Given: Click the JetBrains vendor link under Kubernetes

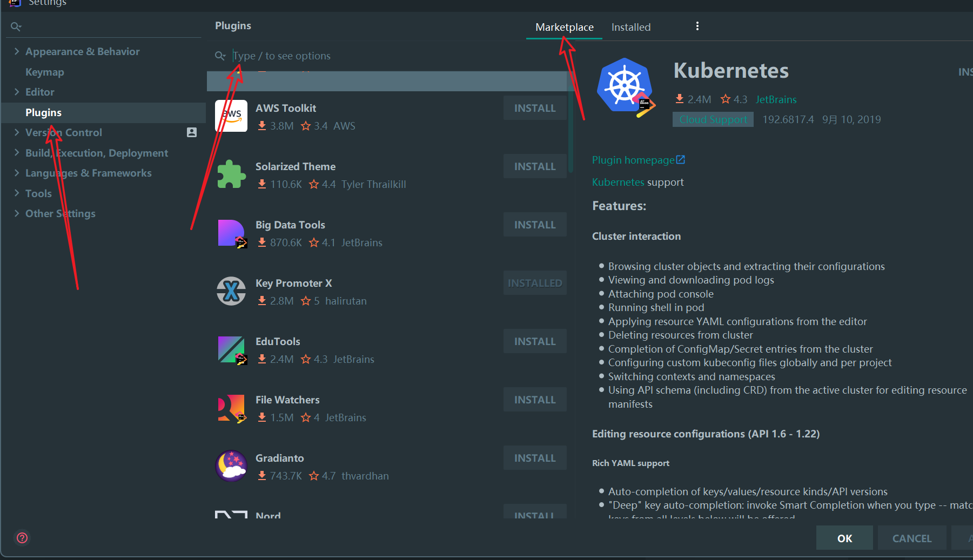Looking at the screenshot, I should coord(776,99).
